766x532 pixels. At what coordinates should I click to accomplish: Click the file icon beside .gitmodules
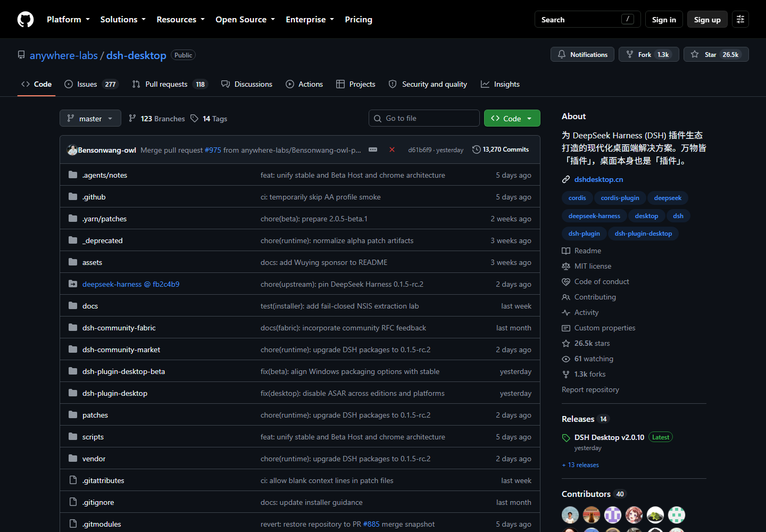tap(73, 524)
